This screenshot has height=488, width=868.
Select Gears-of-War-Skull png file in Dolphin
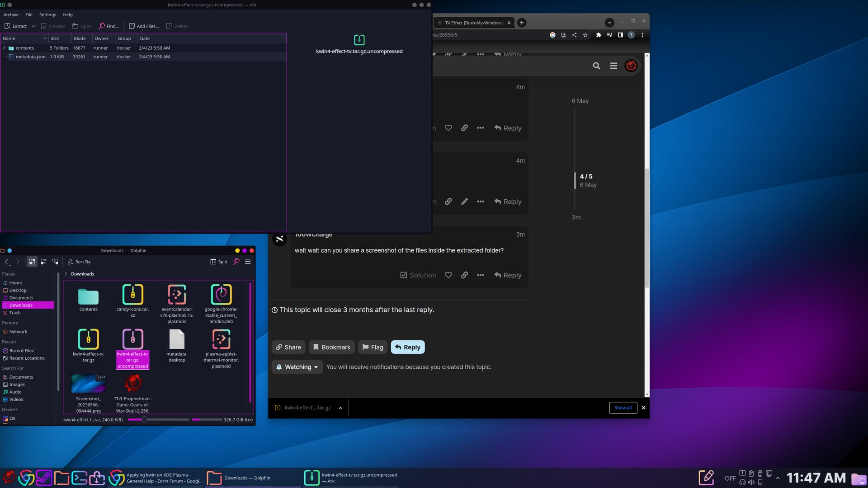point(132,393)
